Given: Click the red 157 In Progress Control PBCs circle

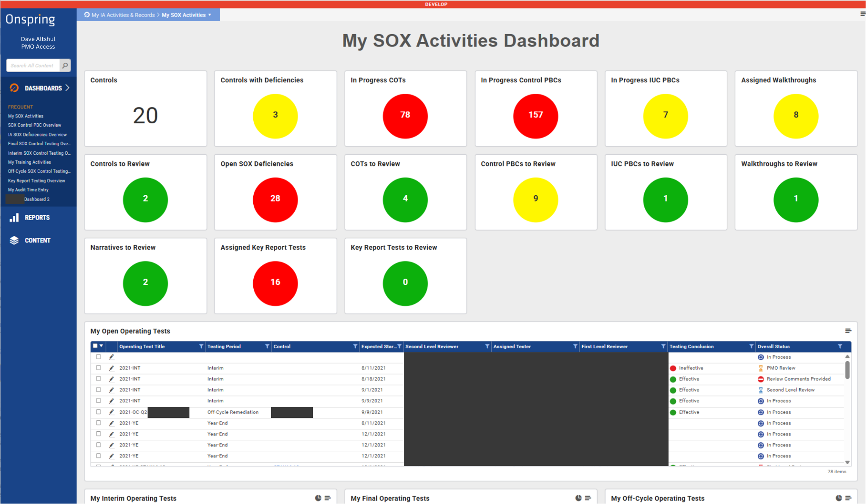Looking at the screenshot, I should tap(535, 115).
